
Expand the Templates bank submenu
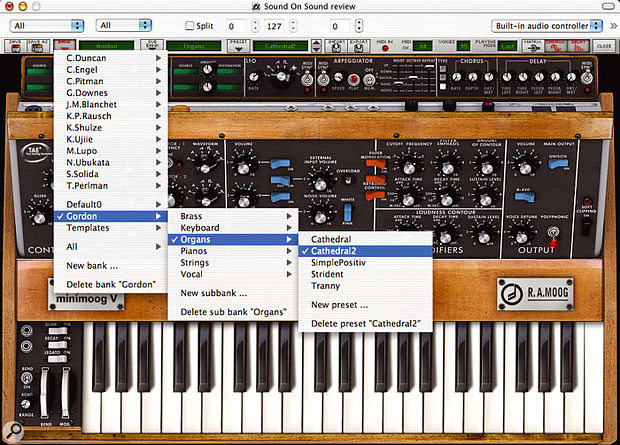click(x=111, y=228)
